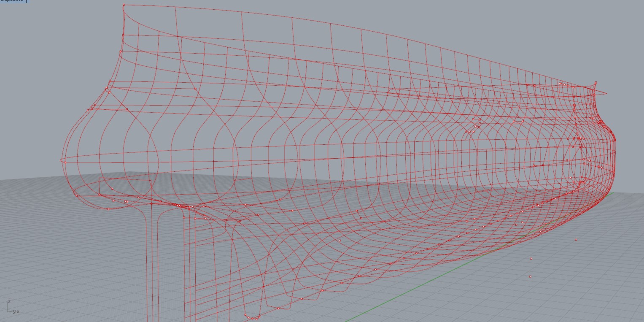This screenshot has width=644, height=322.
Task: Click the world XYZ axis icon
Action: (x=11, y=308)
